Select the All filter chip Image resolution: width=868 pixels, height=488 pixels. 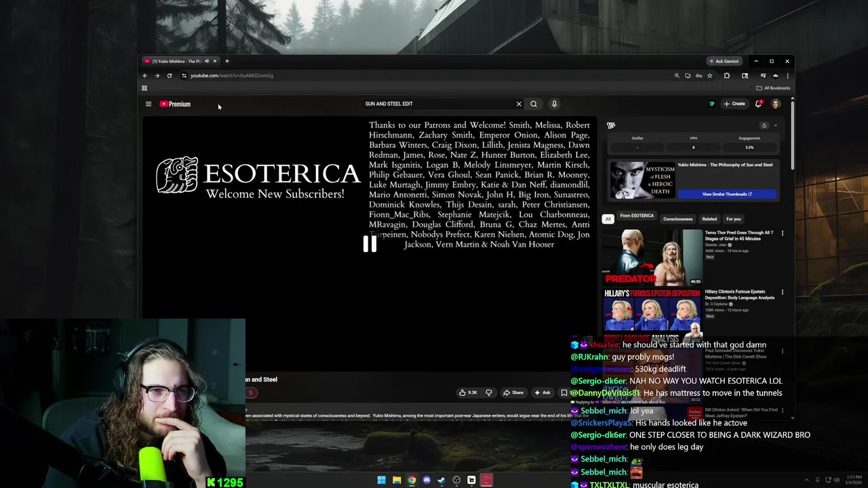coord(608,219)
